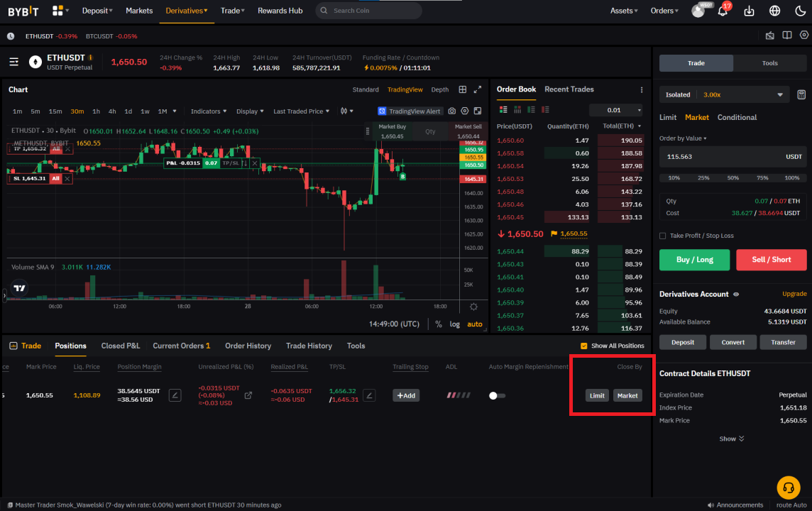Open Orders dropdown
Screen dimensions: 812x511
pos(664,11)
